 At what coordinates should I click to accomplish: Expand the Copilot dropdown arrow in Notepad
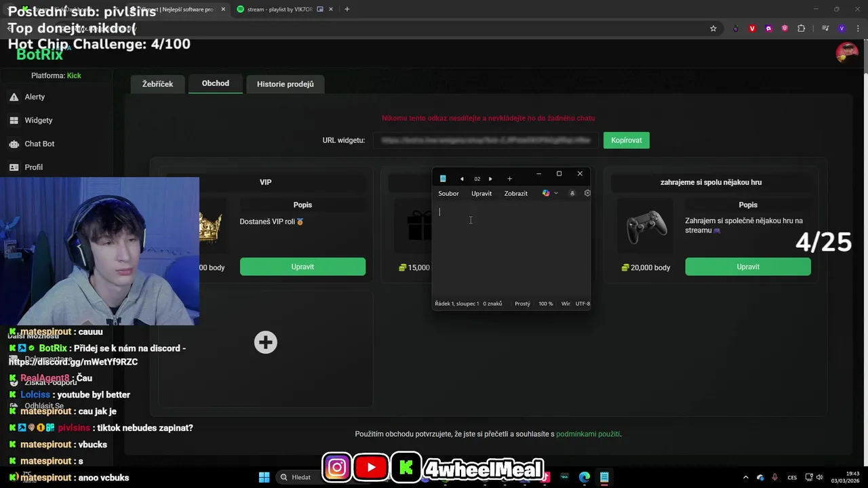(556, 193)
